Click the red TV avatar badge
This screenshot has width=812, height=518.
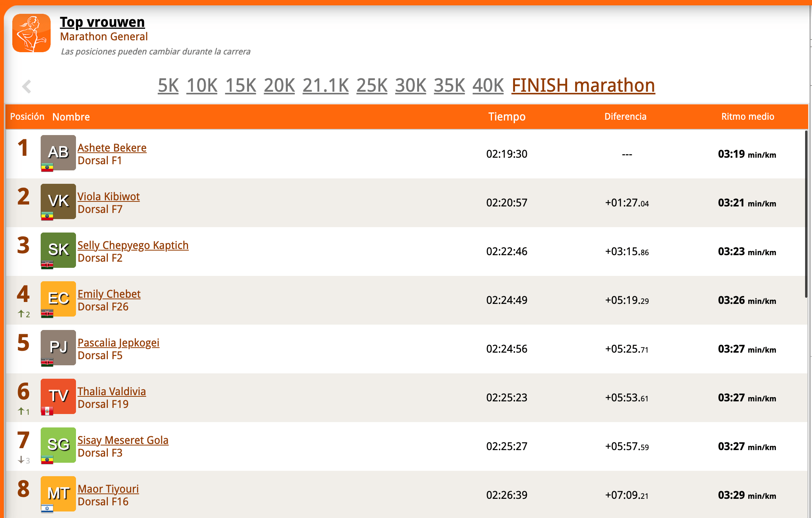58,396
